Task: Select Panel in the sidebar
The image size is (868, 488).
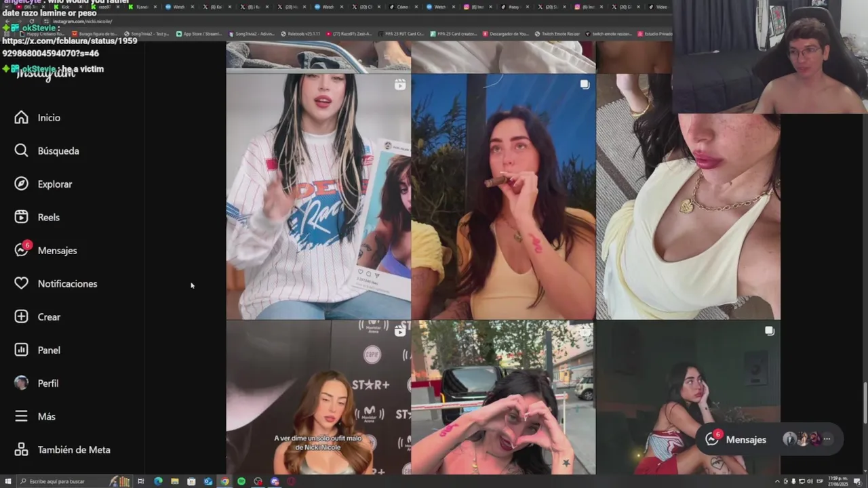Action: 49,350
